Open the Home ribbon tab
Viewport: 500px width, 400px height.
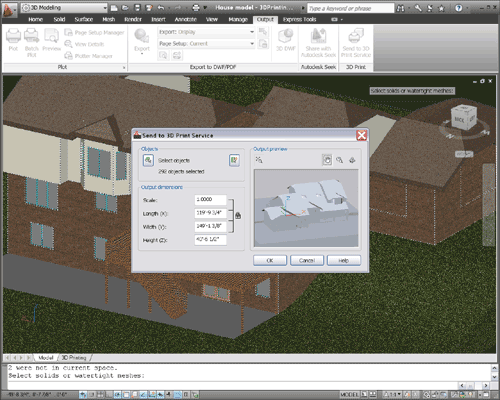click(x=35, y=20)
